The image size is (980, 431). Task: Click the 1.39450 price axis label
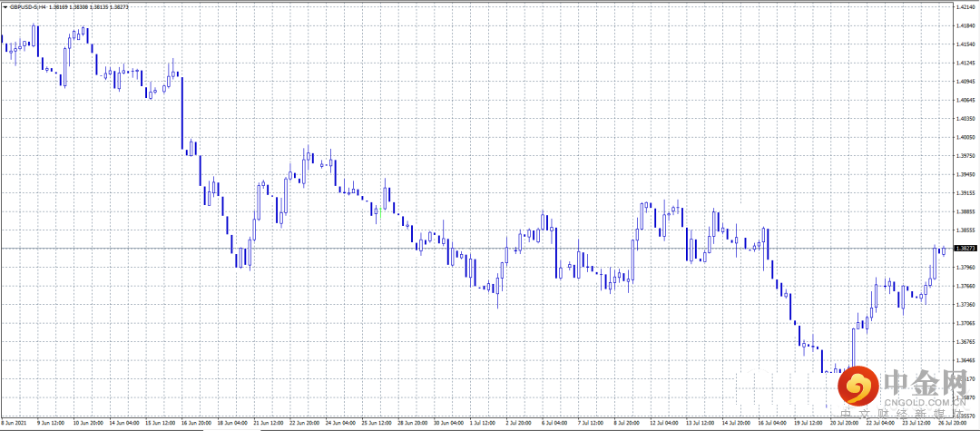966,174
